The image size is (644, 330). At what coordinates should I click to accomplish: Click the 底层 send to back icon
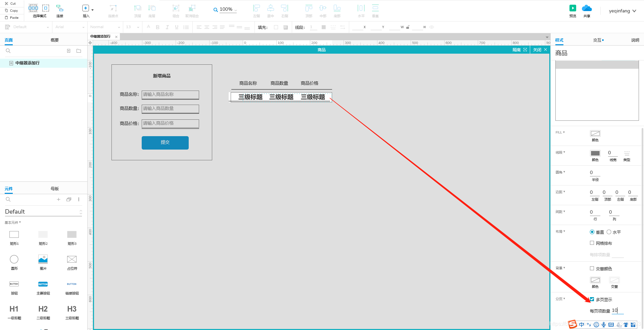[152, 8]
